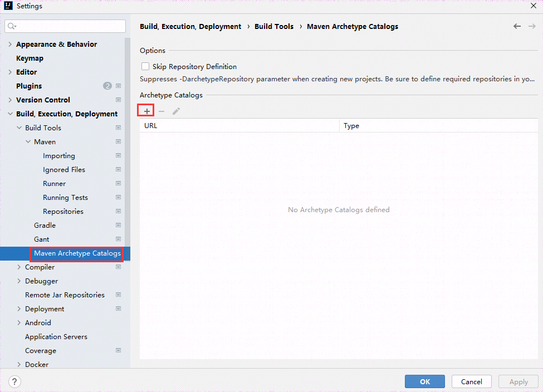
Task: Select Runner under Maven
Action: [x=55, y=184]
